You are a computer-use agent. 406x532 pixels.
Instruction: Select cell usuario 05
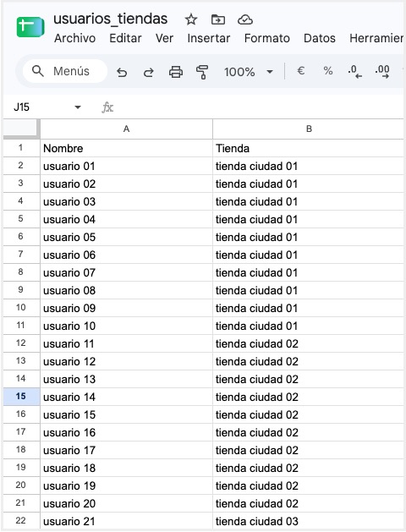coord(127,237)
